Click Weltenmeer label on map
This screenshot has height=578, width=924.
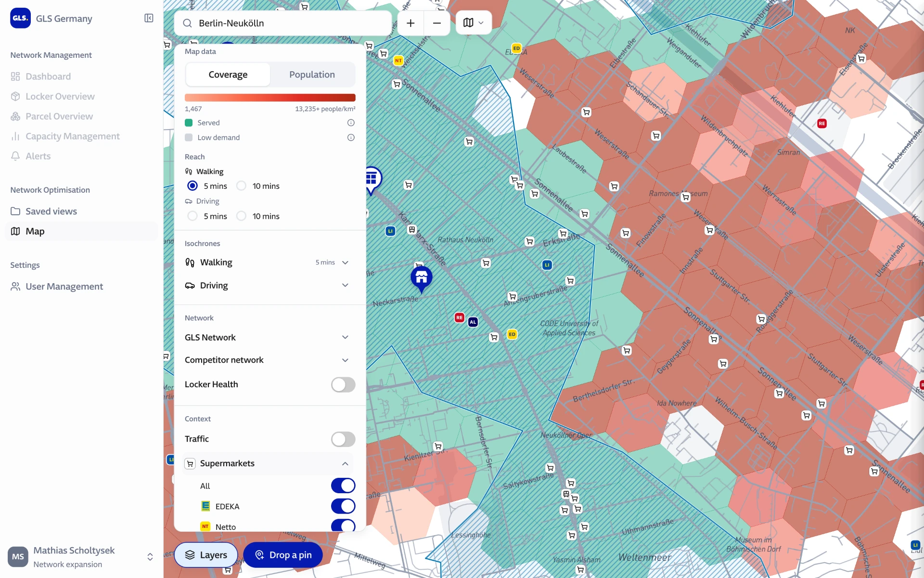[x=645, y=557]
